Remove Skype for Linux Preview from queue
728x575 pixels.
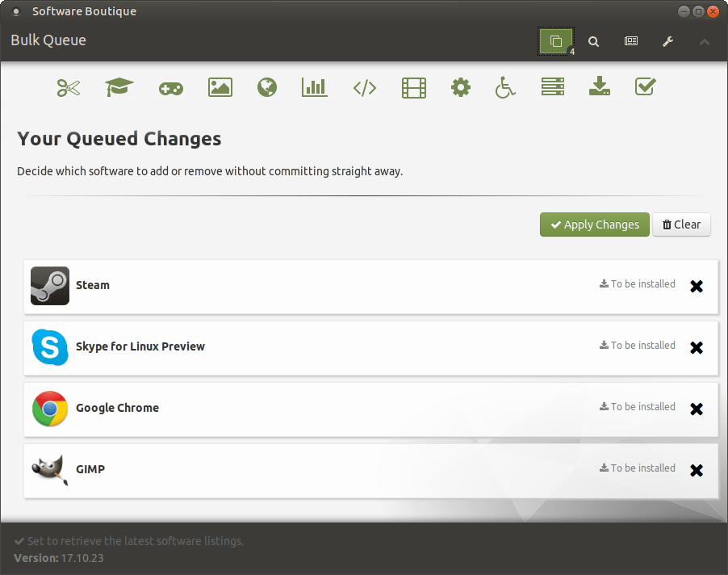coord(696,347)
